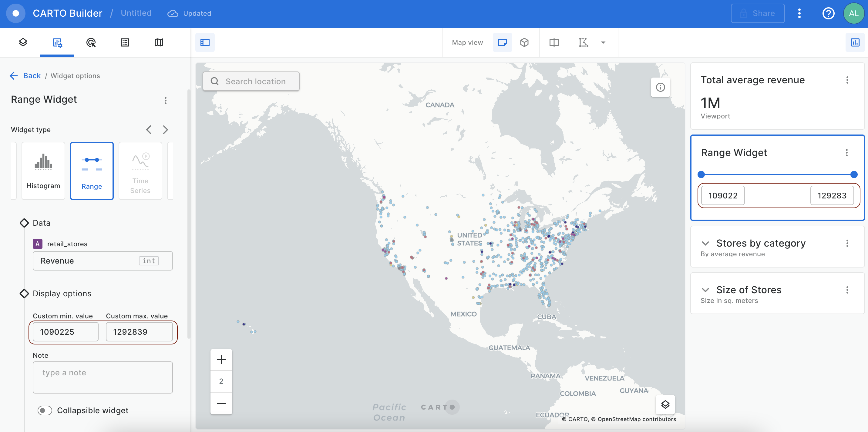This screenshot has width=868, height=432.
Task: Open the Legend tab icon
Action: [125, 42]
